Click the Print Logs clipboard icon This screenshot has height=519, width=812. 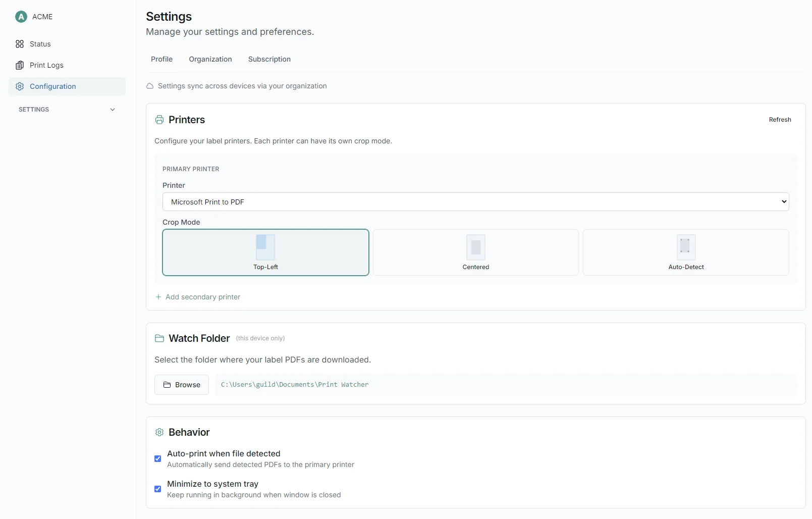click(x=20, y=65)
